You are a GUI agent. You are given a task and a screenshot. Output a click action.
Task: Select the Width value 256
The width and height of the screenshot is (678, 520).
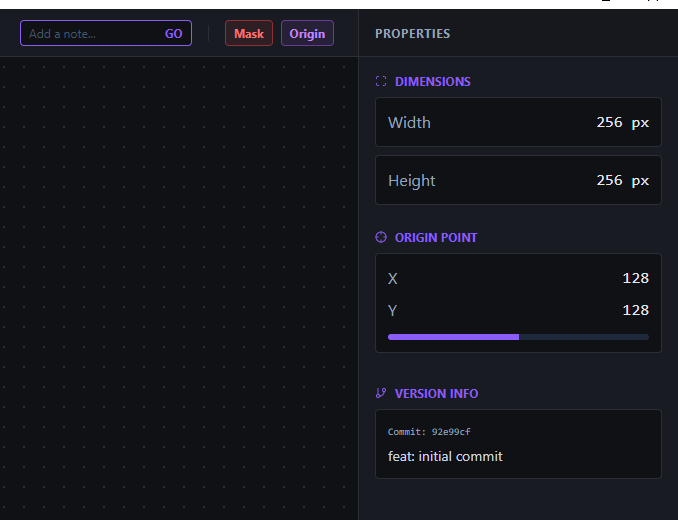pyautogui.click(x=609, y=123)
